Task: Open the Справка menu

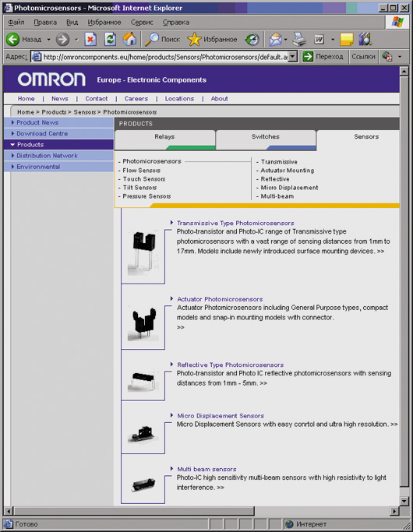Action: click(176, 23)
